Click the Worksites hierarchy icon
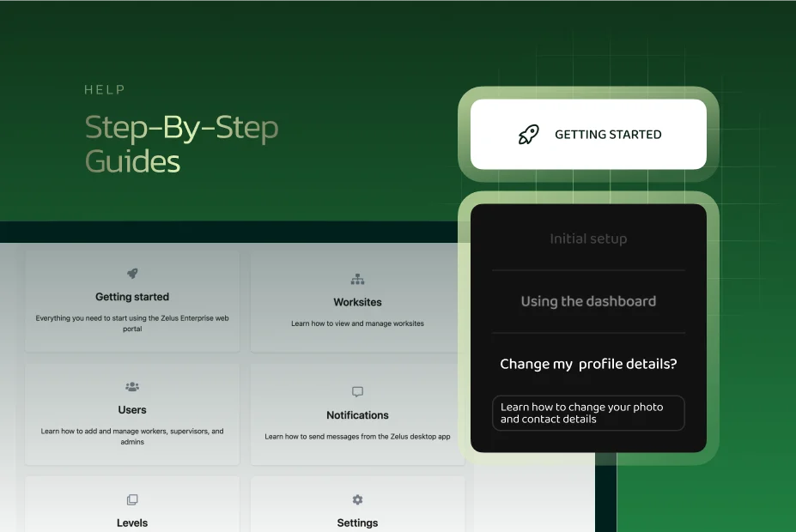The width and height of the screenshot is (796, 532). point(357,280)
